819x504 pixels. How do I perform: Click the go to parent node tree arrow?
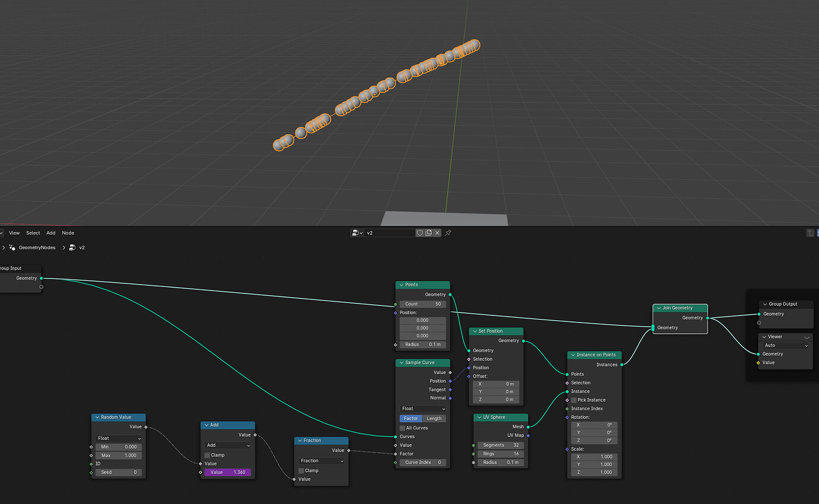[x=810, y=233]
